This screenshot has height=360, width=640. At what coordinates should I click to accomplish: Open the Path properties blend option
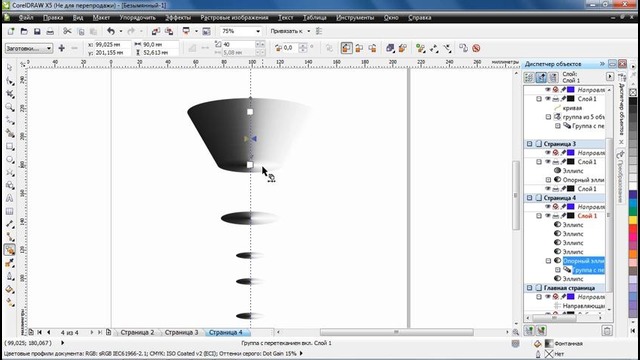[448, 48]
